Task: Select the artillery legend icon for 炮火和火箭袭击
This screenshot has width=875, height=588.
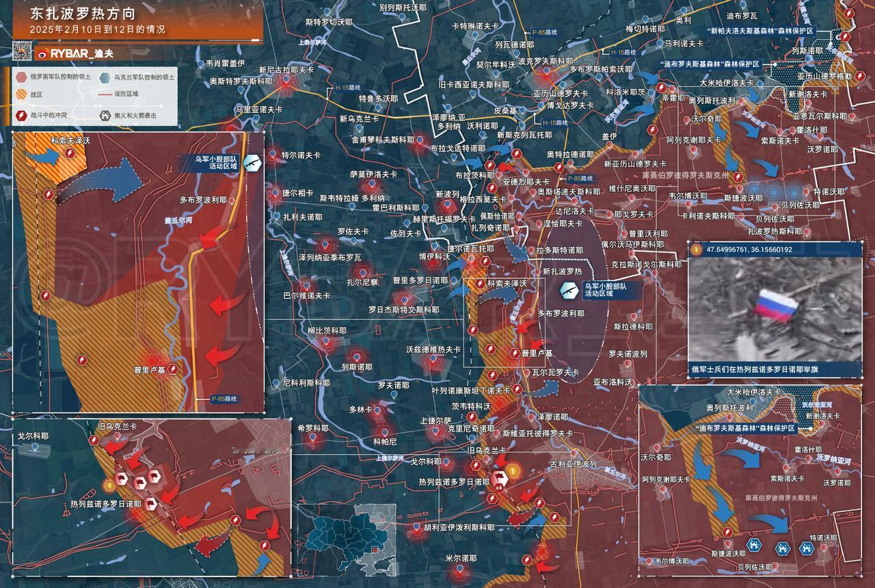Action: tap(105, 116)
